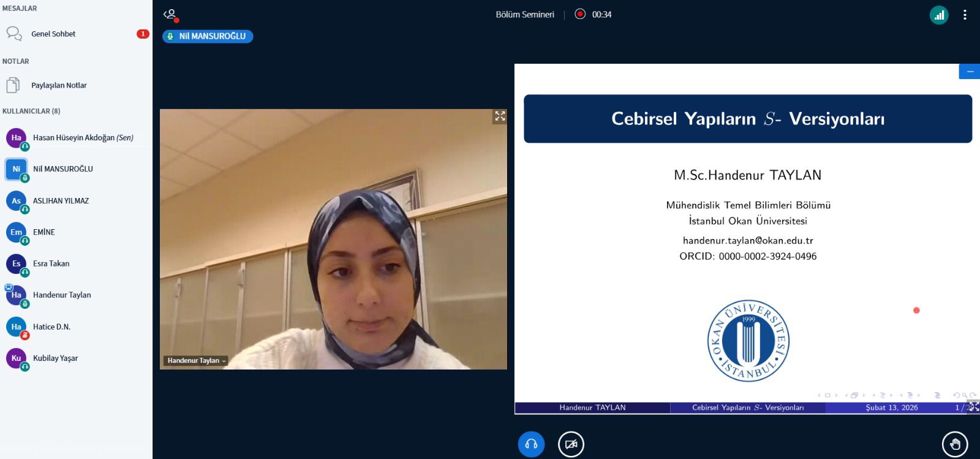Open Hatice D.N. user options

pyautogui.click(x=51, y=327)
